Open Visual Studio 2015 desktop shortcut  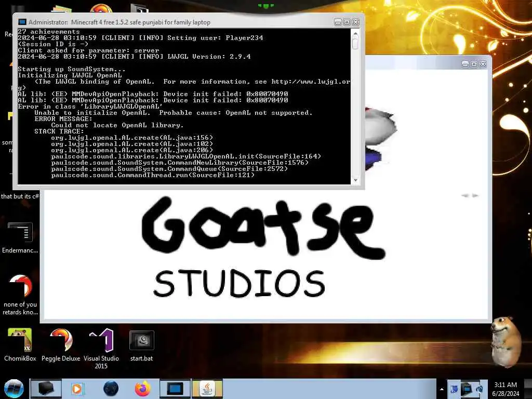click(101, 348)
